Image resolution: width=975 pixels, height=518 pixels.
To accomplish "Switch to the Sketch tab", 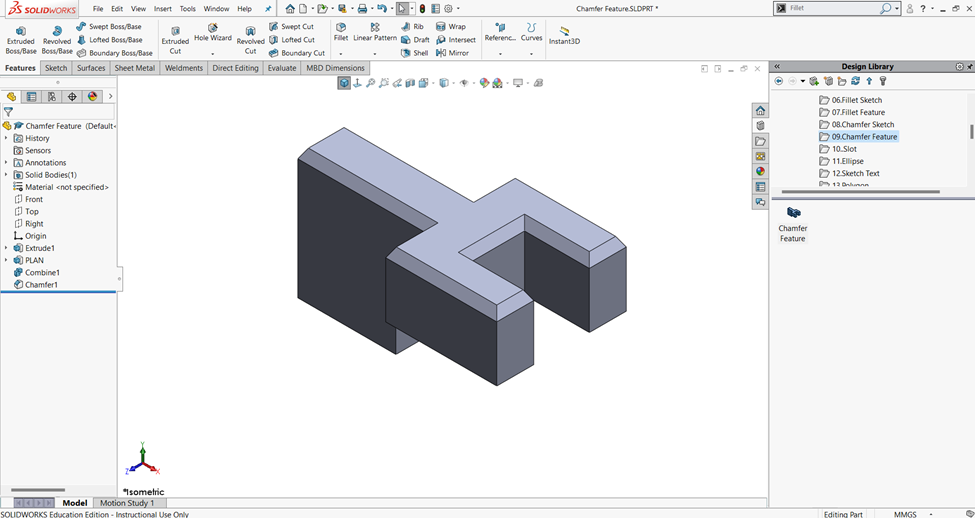I will (56, 68).
